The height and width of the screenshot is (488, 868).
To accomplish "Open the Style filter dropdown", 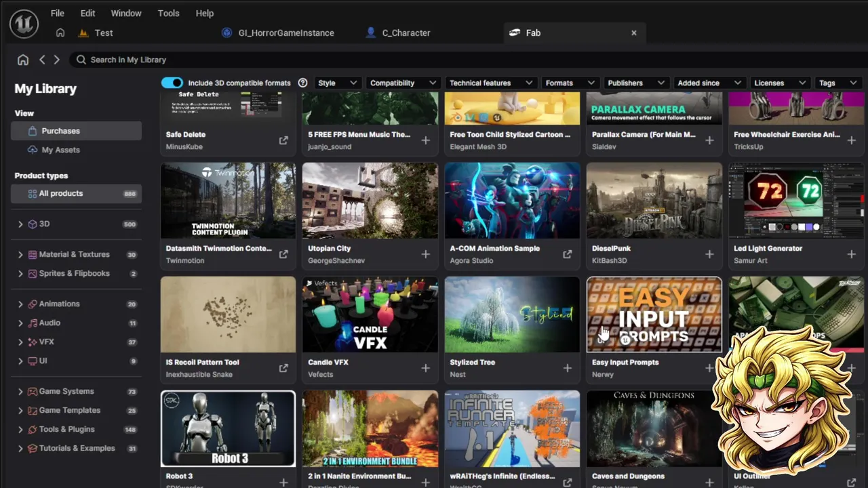I will point(338,83).
